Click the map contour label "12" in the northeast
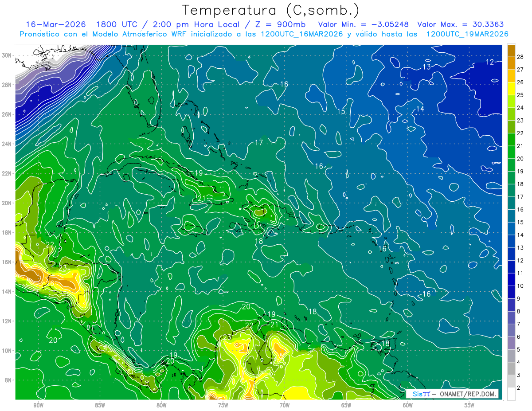The image size is (532, 411). tap(490, 62)
